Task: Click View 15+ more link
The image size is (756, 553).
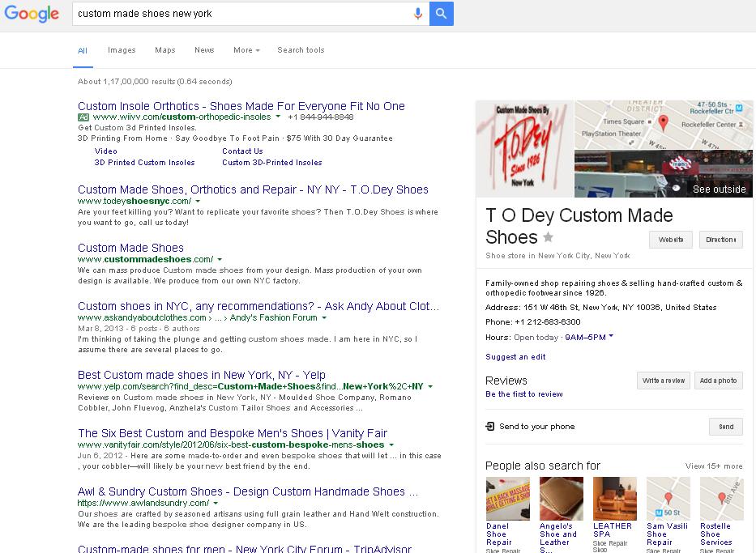Action: pos(714,466)
